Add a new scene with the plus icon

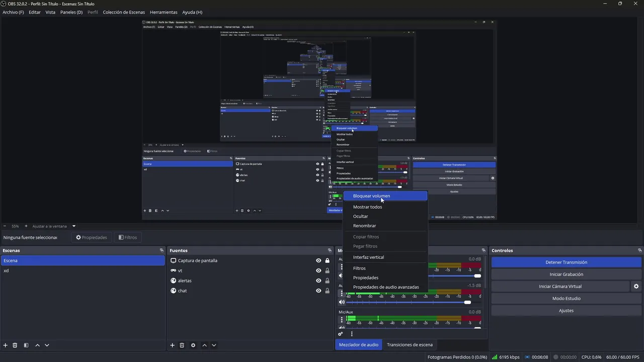coord(6,345)
